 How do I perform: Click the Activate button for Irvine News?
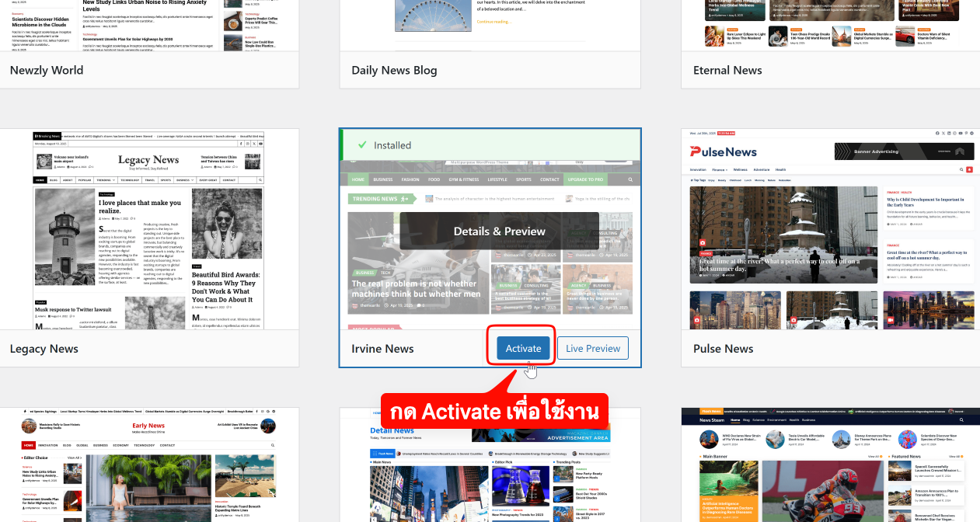523,349
